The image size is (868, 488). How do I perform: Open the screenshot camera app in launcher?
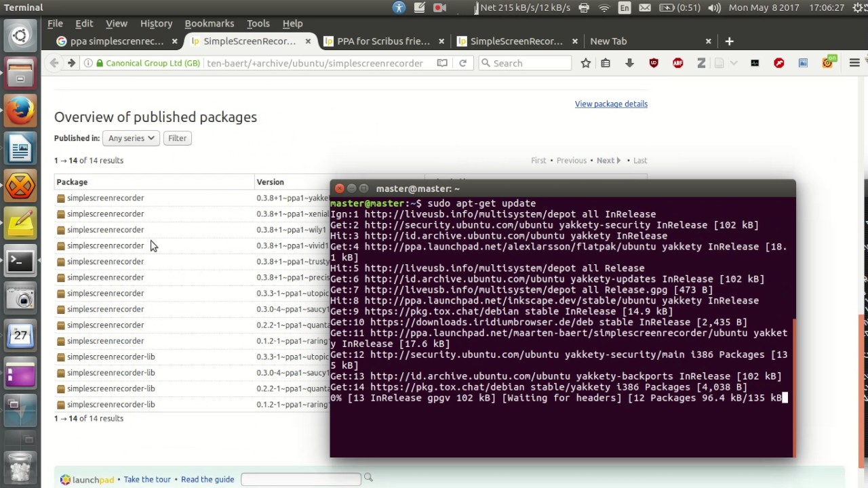click(20, 298)
